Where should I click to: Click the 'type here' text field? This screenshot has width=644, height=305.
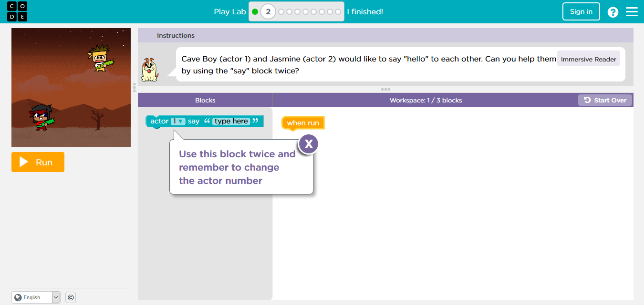click(231, 121)
